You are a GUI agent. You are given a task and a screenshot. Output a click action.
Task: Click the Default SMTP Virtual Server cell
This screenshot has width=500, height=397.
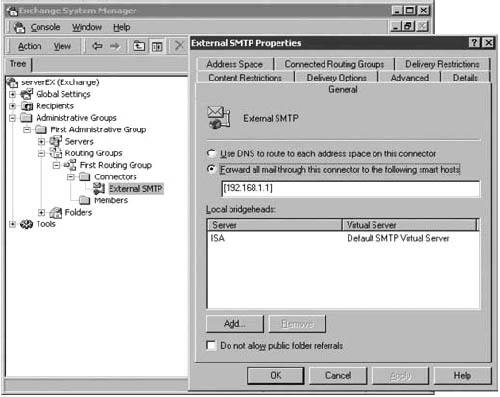click(x=398, y=238)
